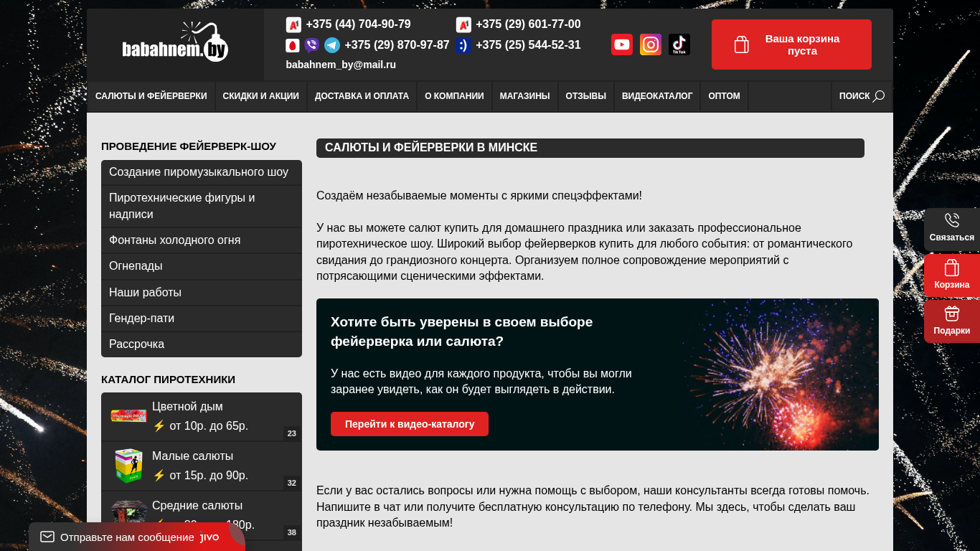The width and height of the screenshot is (980, 551).
Task: Click the A1 icon beside 601-77-00
Action: [x=463, y=25]
